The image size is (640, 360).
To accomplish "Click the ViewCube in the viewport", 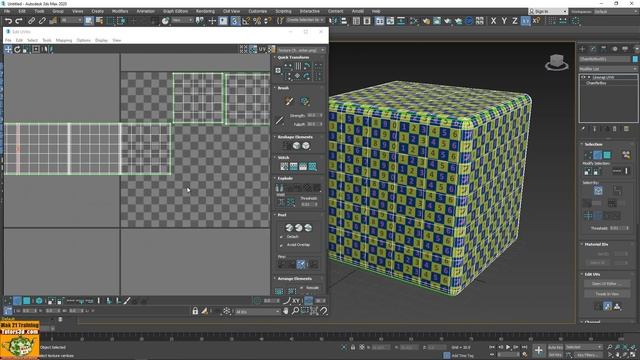I will 556,62.
